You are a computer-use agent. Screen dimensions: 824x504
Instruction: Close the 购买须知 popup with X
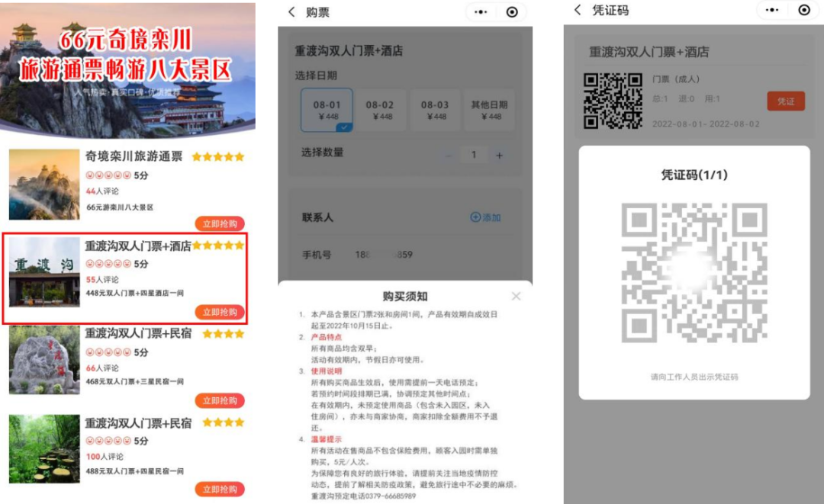pyautogui.click(x=517, y=296)
